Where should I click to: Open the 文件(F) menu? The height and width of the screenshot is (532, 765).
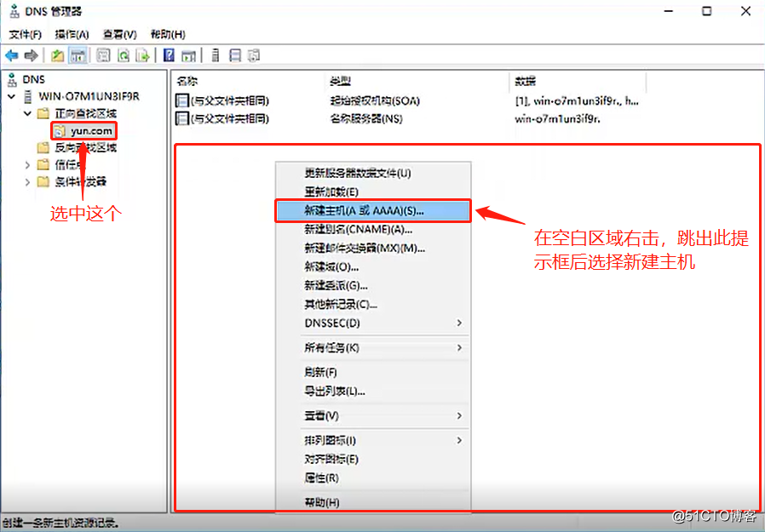pos(26,34)
